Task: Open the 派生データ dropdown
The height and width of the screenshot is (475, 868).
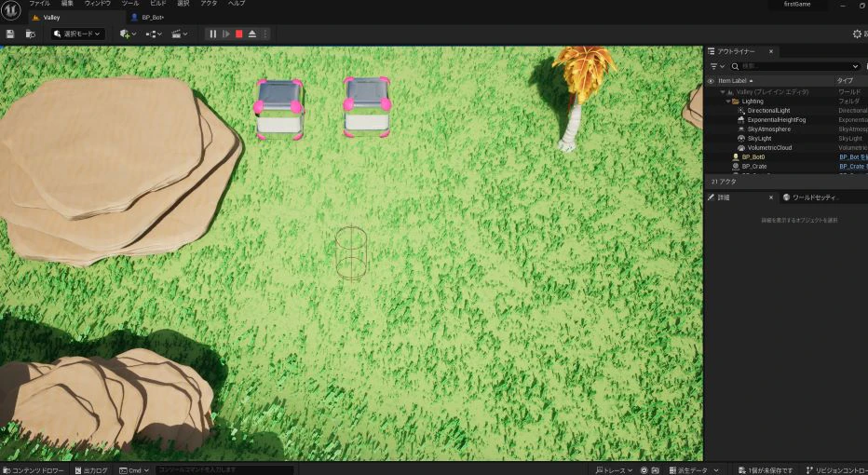Action: point(693,470)
